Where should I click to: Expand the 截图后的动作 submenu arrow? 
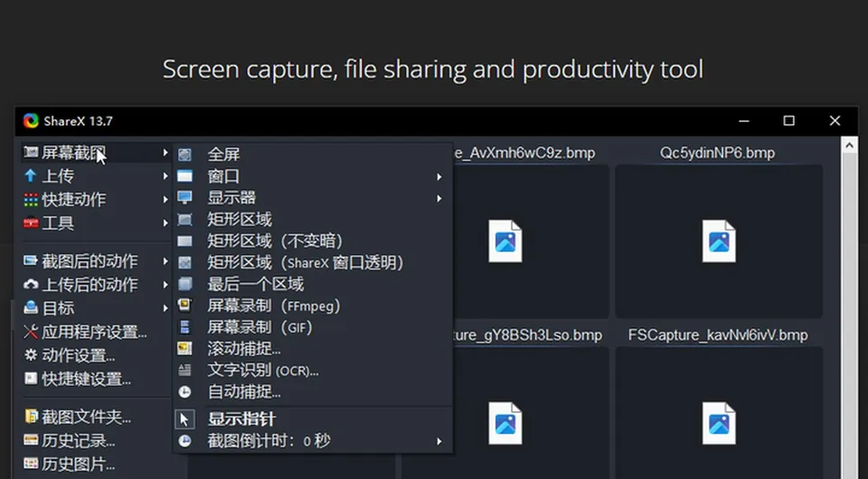[165, 260]
